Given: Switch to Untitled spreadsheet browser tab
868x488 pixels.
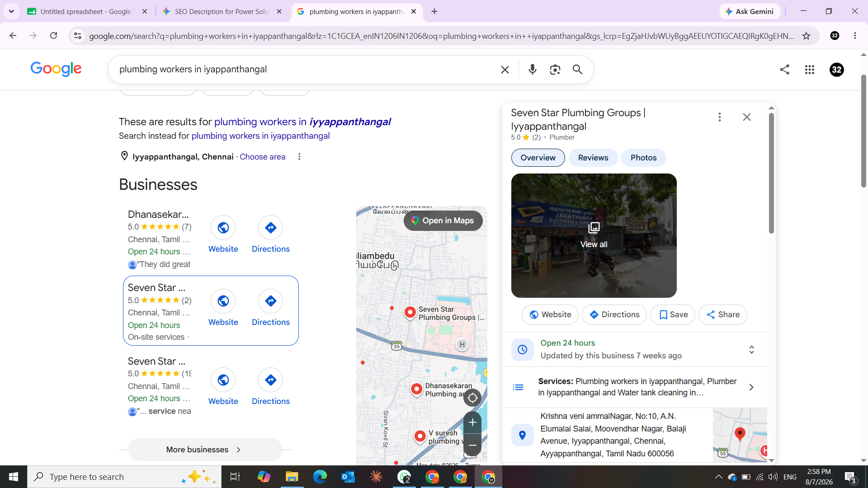Looking at the screenshot, I should pyautogui.click(x=88, y=11).
